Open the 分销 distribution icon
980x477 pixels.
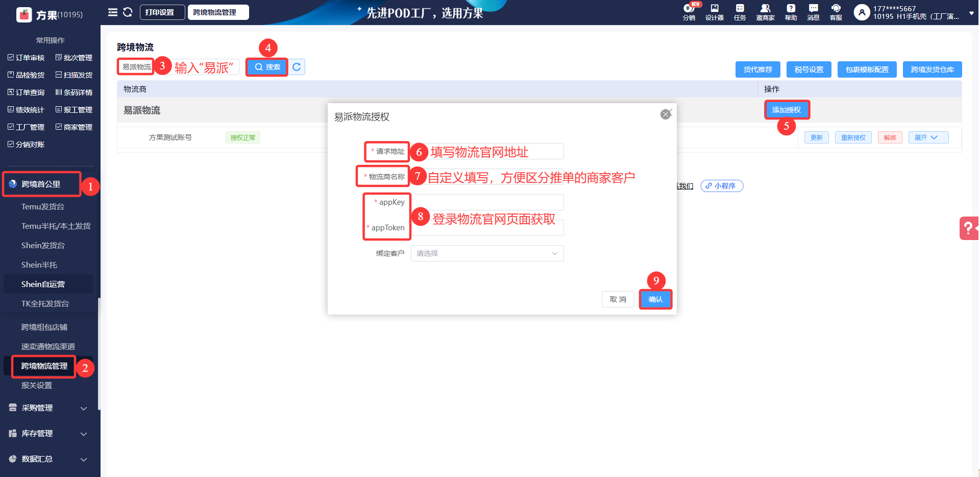[689, 12]
